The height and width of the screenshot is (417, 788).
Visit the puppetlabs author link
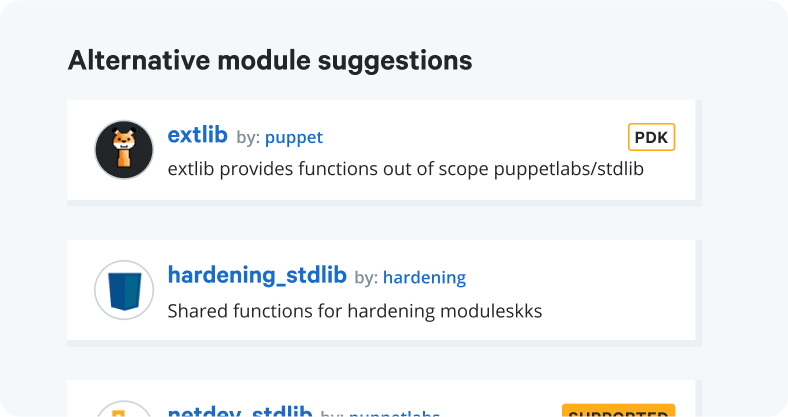click(394, 413)
